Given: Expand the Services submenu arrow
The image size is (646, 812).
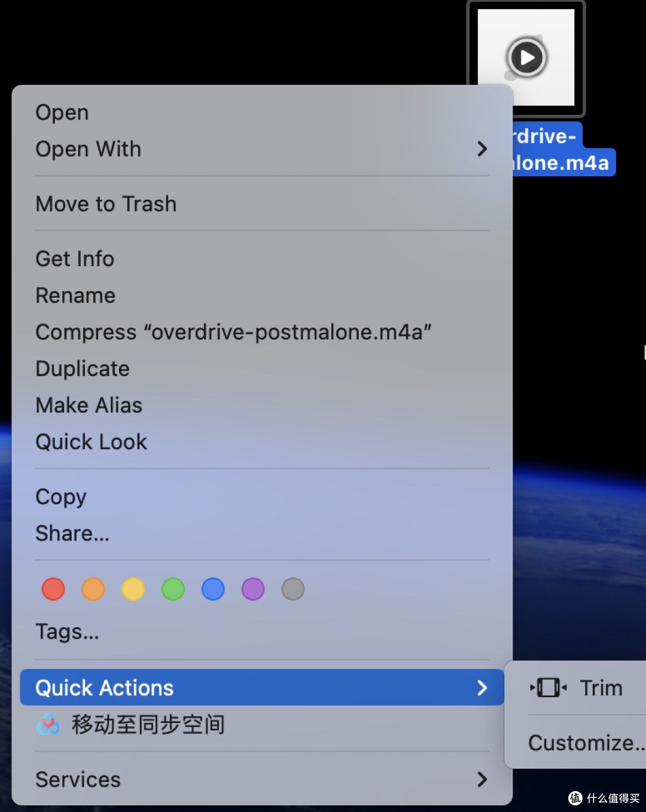Looking at the screenshot, I should pos(482,779).
